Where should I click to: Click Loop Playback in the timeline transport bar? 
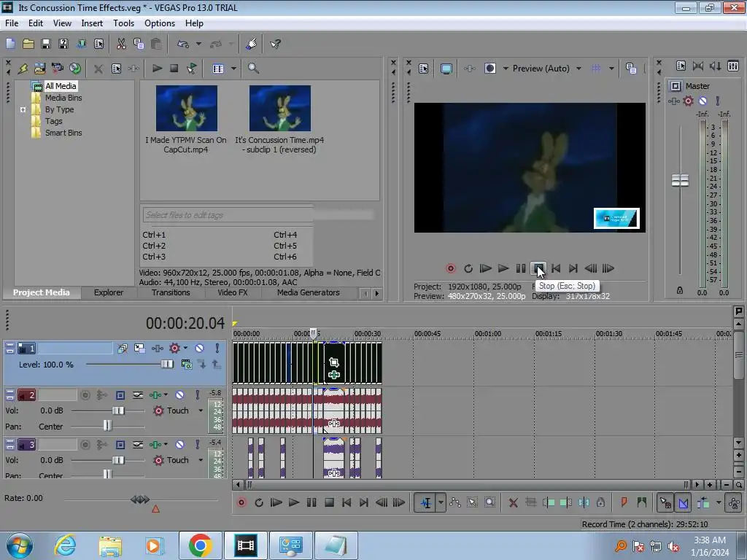tap(259, 502)
